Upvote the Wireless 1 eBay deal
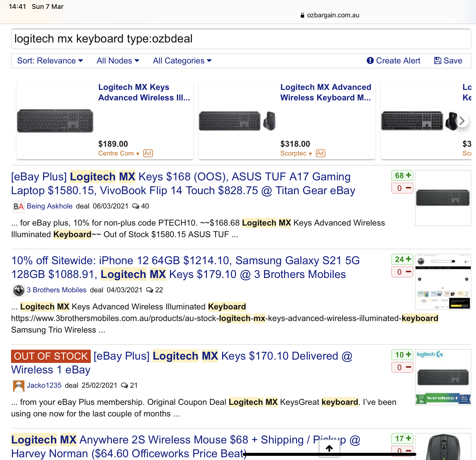The image size is (476, 460). (x=402, y=355)
